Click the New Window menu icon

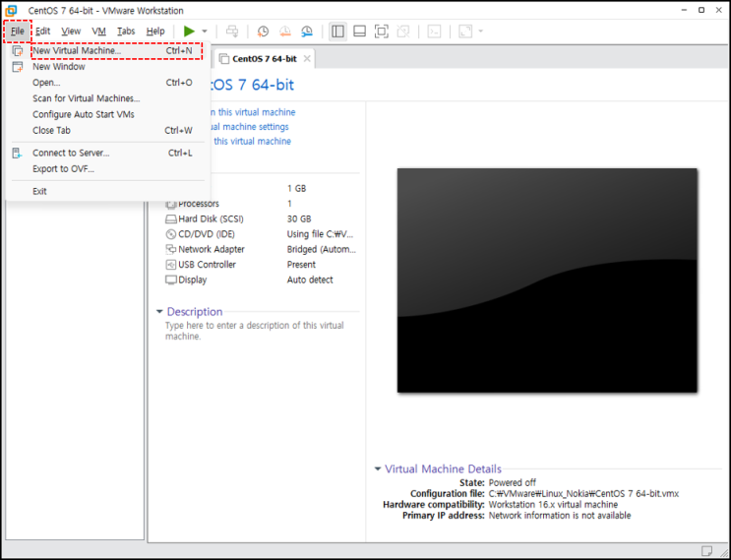click(x=18, y=67)
